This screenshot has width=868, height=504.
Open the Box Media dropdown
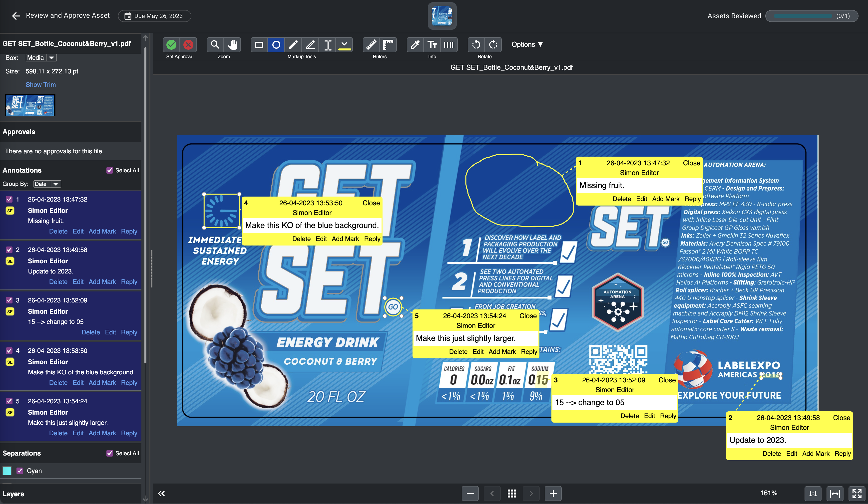pos(41,57)
